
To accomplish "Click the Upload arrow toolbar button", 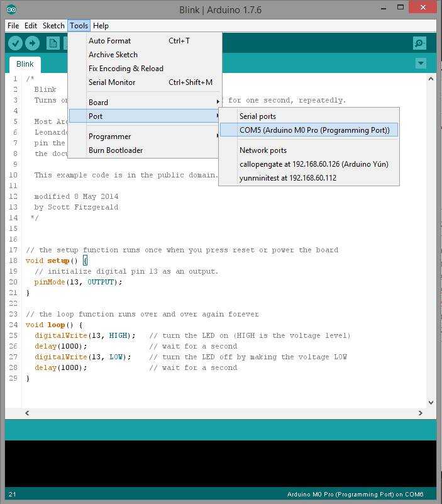I will pyautogui.click(x=32, y=43).
